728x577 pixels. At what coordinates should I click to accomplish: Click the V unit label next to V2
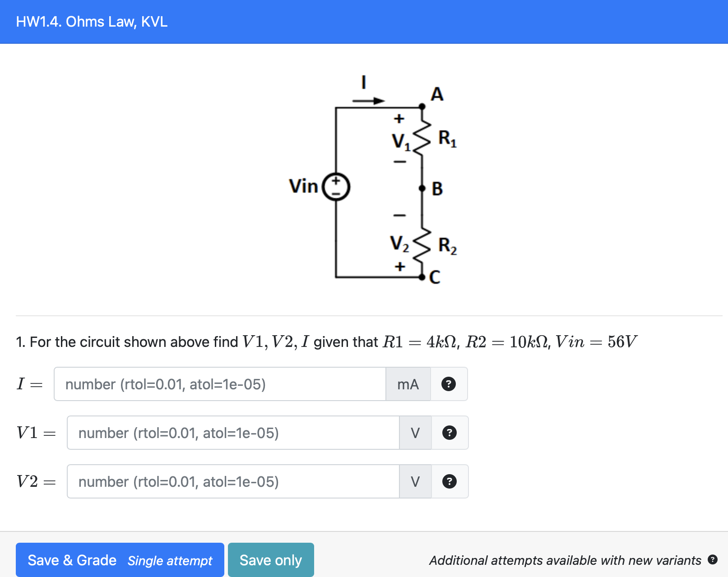pos(415,481)
